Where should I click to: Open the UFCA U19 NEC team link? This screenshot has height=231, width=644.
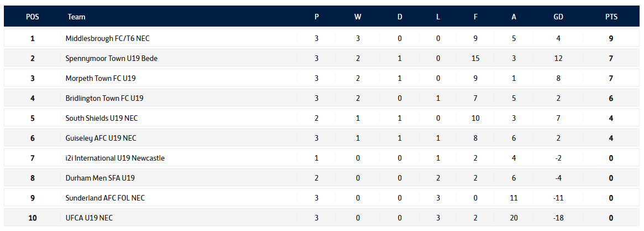click(x=89, y=218)
